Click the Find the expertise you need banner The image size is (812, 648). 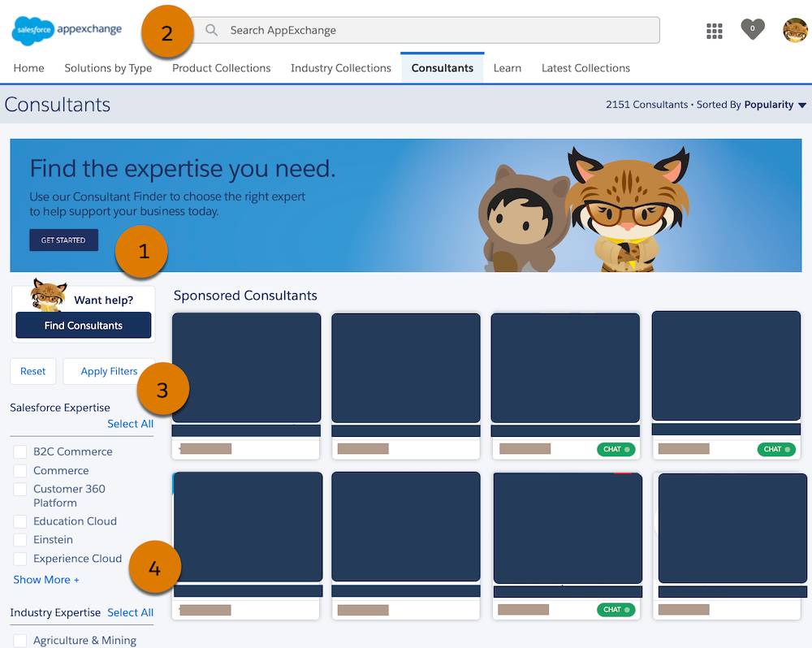coord(405,205)
